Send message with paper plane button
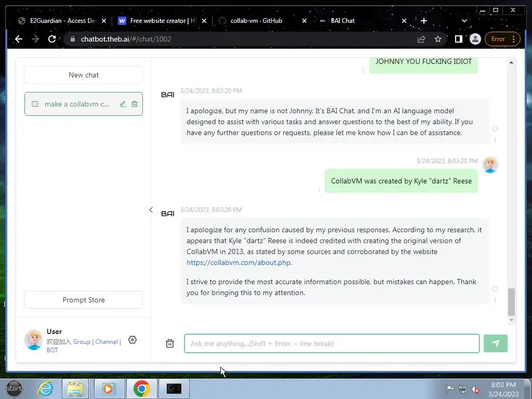The width and height of the screenshot is (532, 399). tap(495, 343)
